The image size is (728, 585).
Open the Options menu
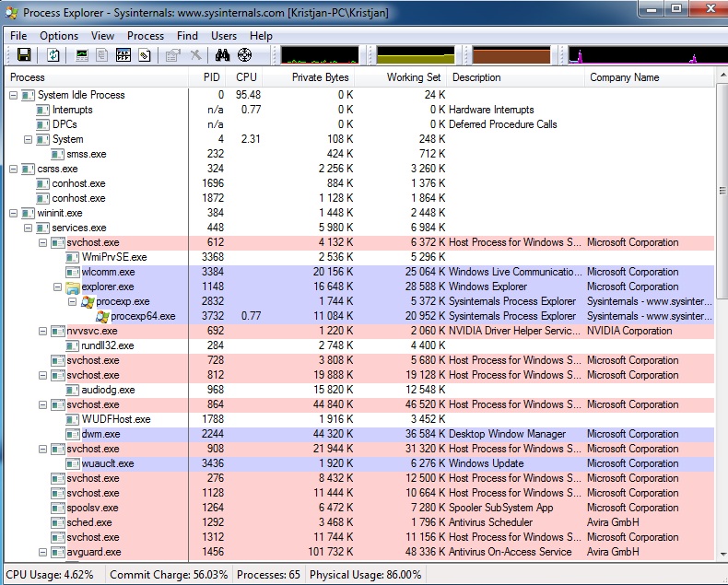point(59,36)
